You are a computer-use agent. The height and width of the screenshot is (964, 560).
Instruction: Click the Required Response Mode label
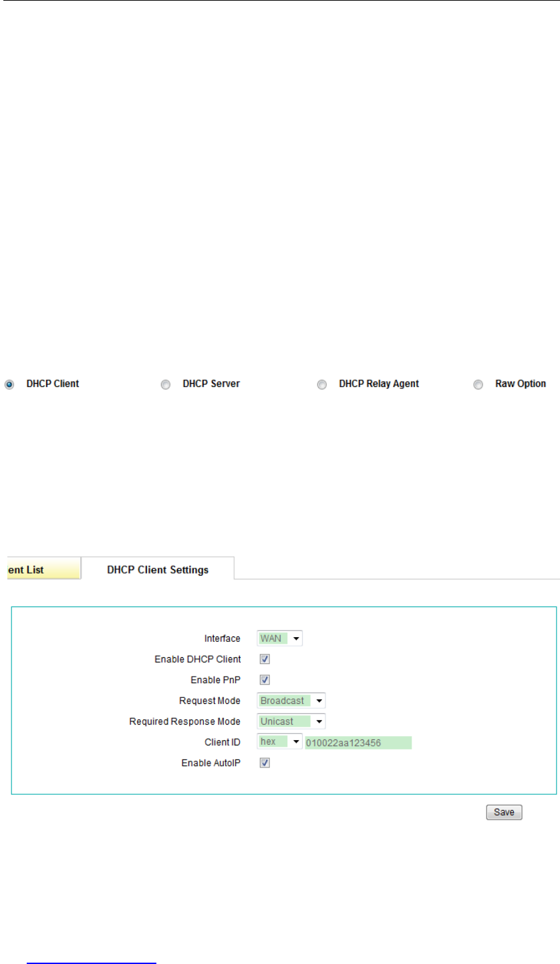(x=184, y=722)
